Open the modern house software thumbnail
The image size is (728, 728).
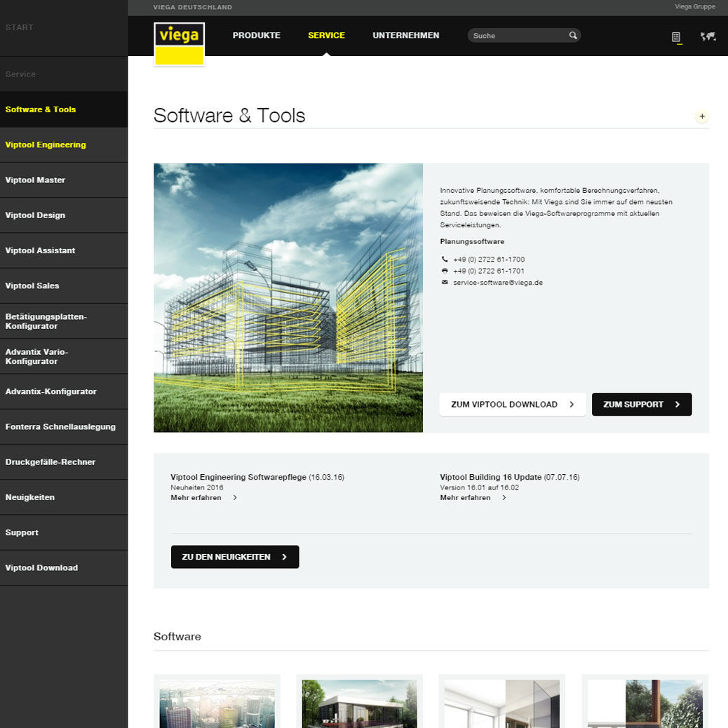(359, 703)
